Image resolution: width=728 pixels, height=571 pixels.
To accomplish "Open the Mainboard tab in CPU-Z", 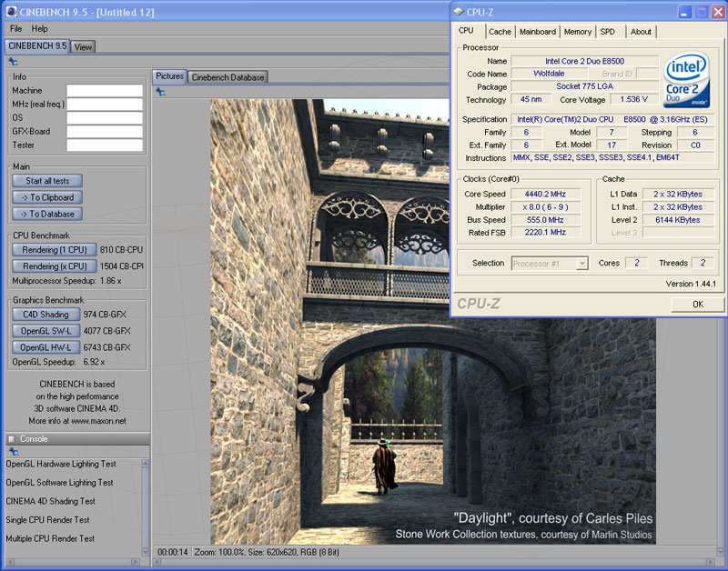I will pos(538,32).
